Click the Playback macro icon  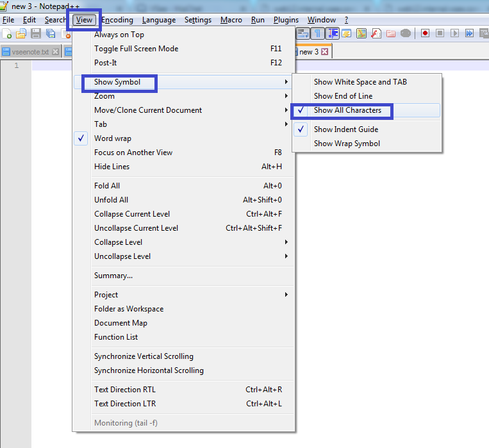coord(454,33)
